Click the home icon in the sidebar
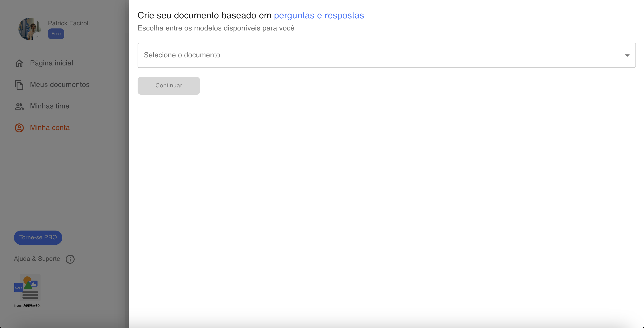644x328 pixels. 19,63
